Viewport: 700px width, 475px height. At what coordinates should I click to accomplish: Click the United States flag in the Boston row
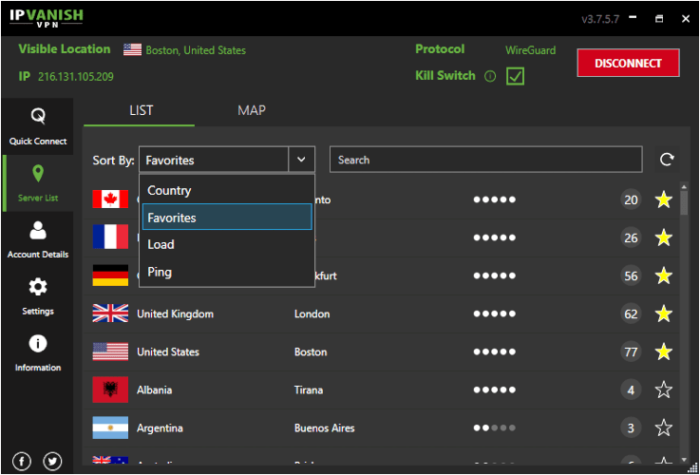pos(110,352)
